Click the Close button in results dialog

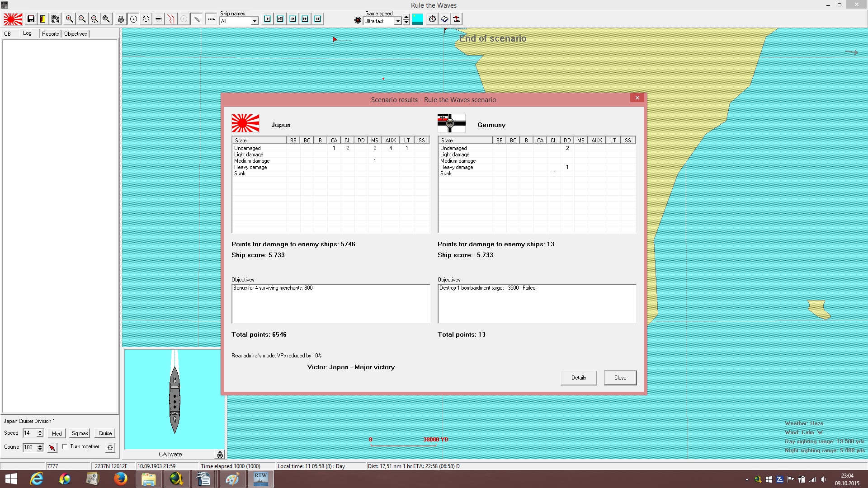620,378
